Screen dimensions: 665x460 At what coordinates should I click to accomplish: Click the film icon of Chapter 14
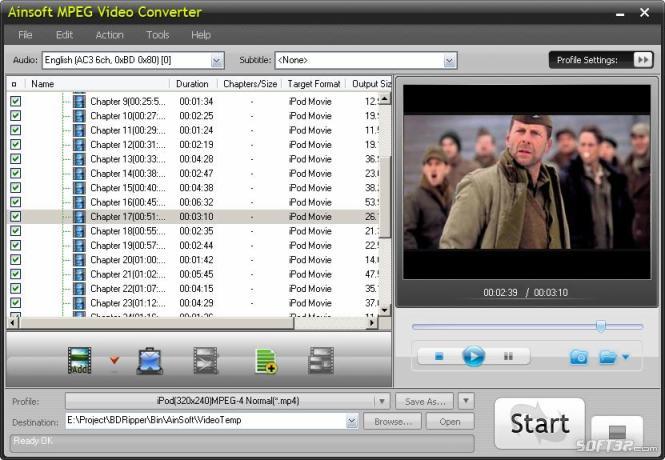pos(79,173)
